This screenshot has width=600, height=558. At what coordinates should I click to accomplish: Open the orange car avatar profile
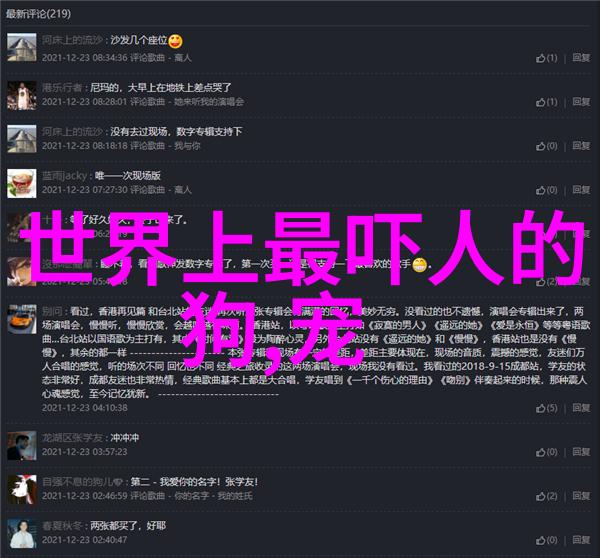click(x=22, y=319)
